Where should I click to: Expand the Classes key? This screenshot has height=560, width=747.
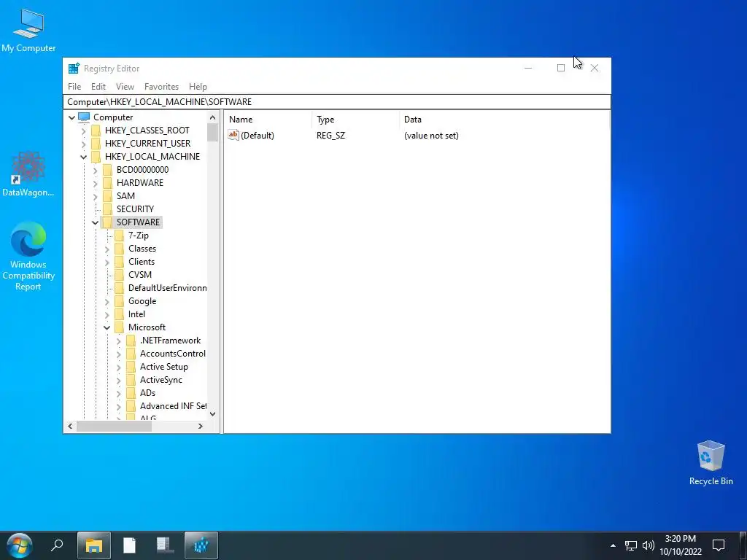pos(107,249)
